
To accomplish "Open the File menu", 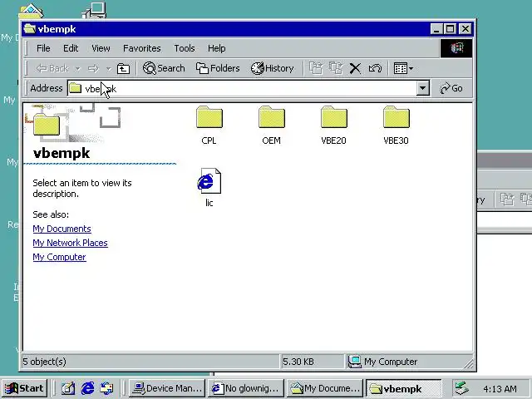I will [43, 48].
